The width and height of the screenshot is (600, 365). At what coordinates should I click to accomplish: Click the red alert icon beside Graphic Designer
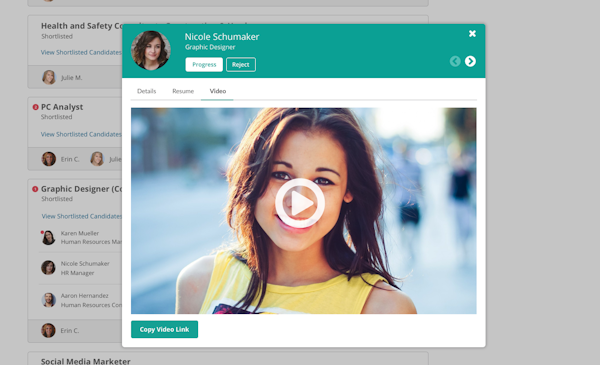coord(35,189)
